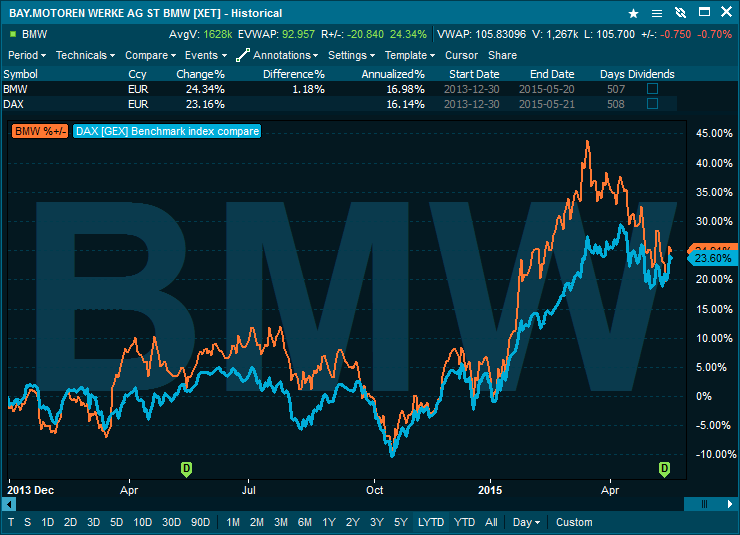Image resolution: width=740 pixels, height=535 pixels.
Task: Click DAX end date 2015-05-21
Action: tap(547, 104)
